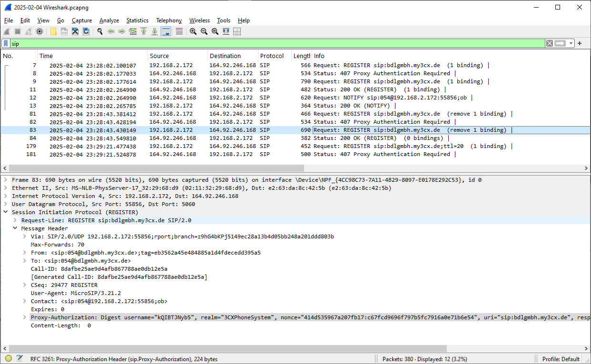Image resolution: width=591 pixels, height=364 pixels.
Task: Jump to the first packet icon
Action: coord(144,31)
